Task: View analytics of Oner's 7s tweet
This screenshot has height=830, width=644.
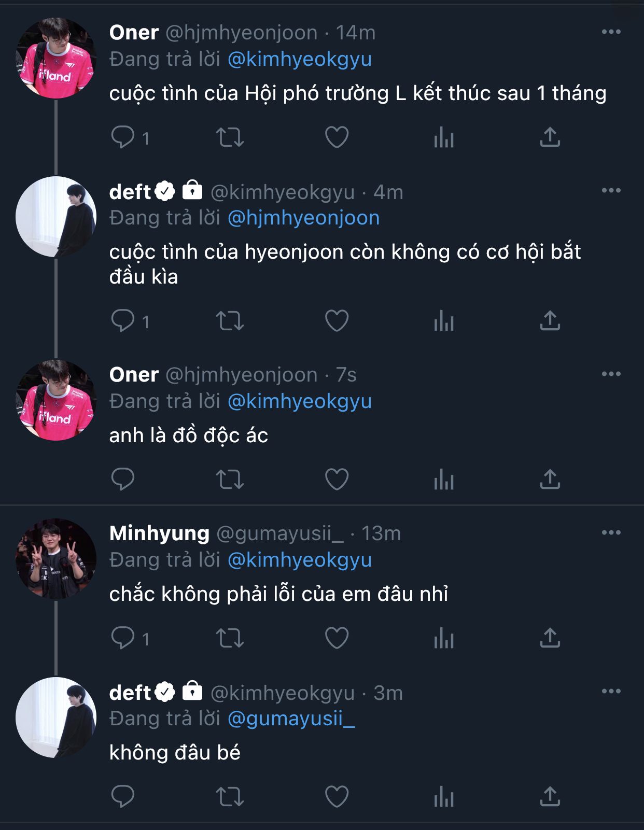Action: pos(444,480)
